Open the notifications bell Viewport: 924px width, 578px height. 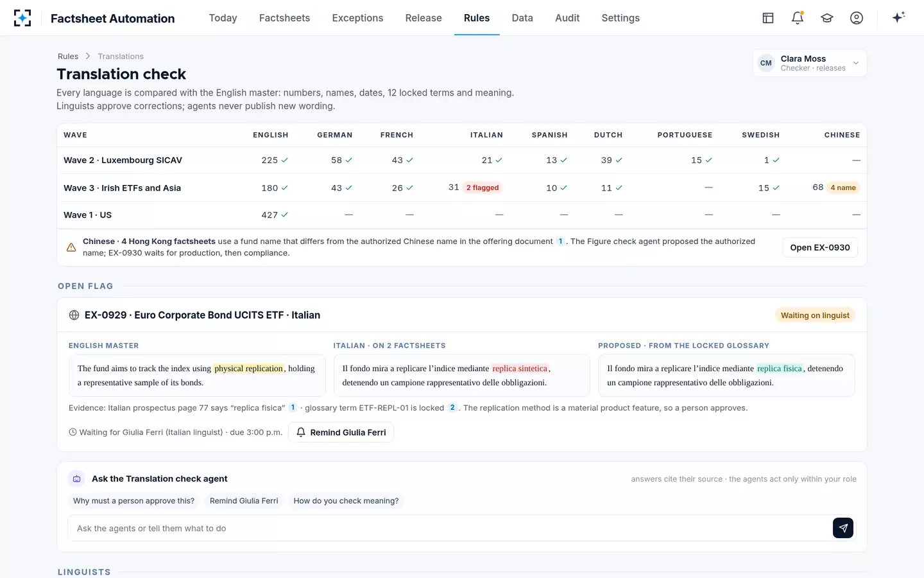(798, 18)
